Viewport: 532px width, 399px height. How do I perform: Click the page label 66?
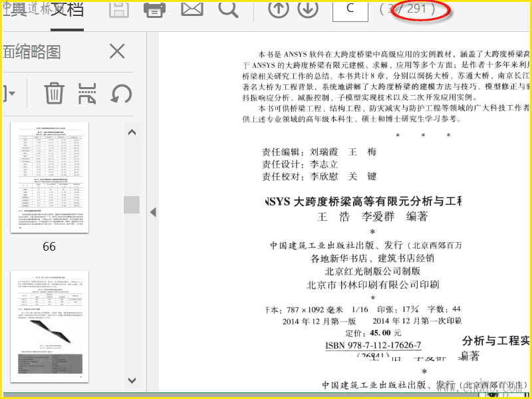[49, 247]
